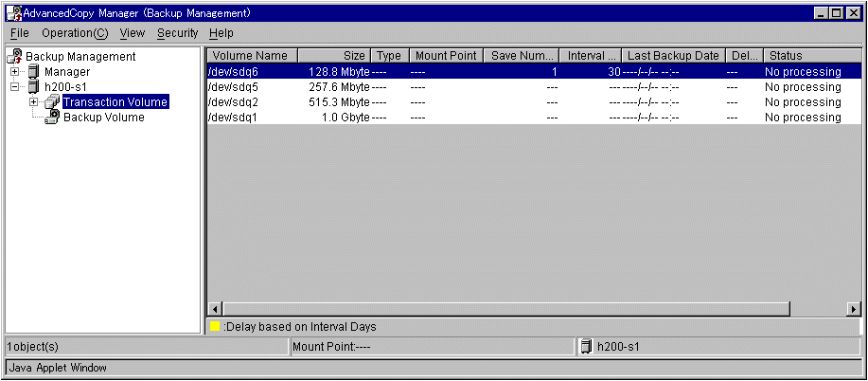Click h200-s1 label in the status bar

619,347
